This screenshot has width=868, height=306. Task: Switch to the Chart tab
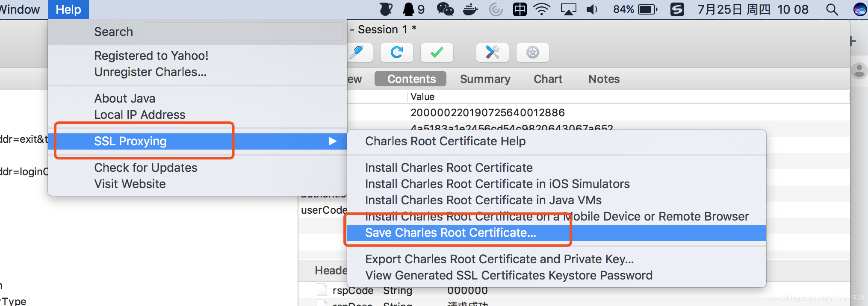click(548, 79)
